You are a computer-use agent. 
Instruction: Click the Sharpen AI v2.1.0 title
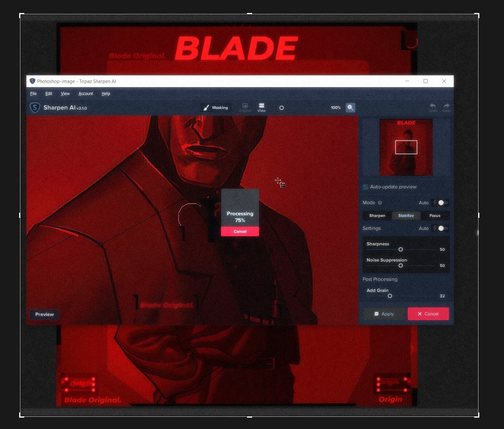65,108
